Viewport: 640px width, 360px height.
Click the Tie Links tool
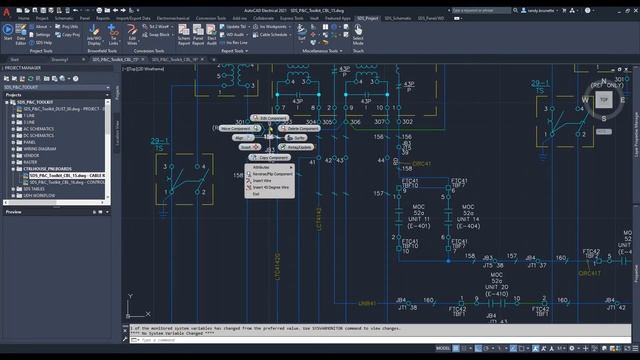113,34
